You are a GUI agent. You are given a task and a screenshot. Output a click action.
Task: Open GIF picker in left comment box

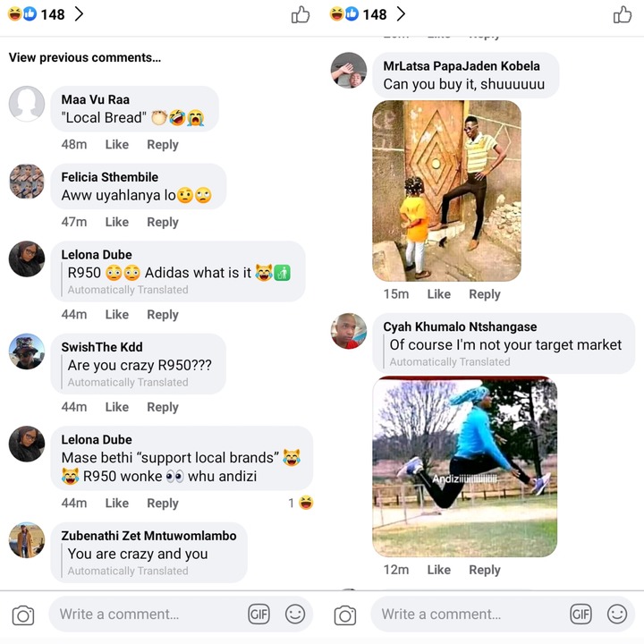coord(258,614)
